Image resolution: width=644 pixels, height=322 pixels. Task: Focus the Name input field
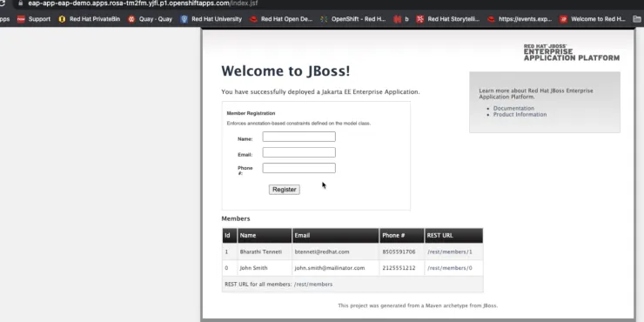pyautogui.click(x=299, y=137)
